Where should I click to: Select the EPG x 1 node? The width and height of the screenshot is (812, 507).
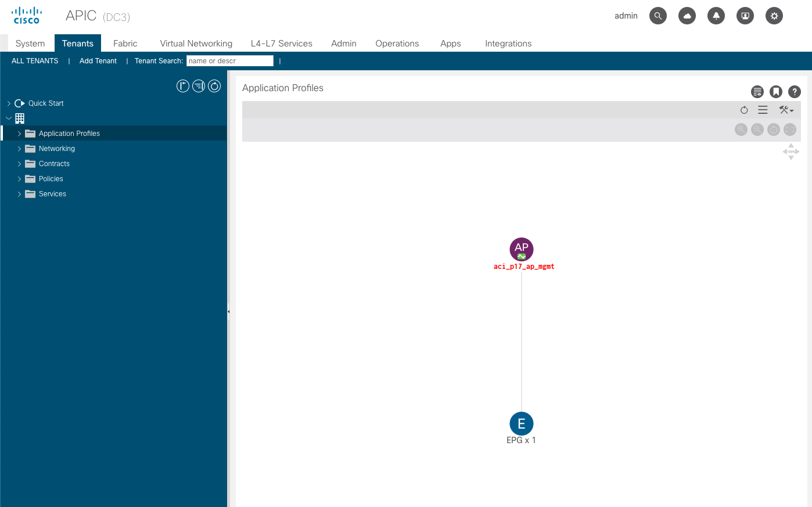point(522,424)
